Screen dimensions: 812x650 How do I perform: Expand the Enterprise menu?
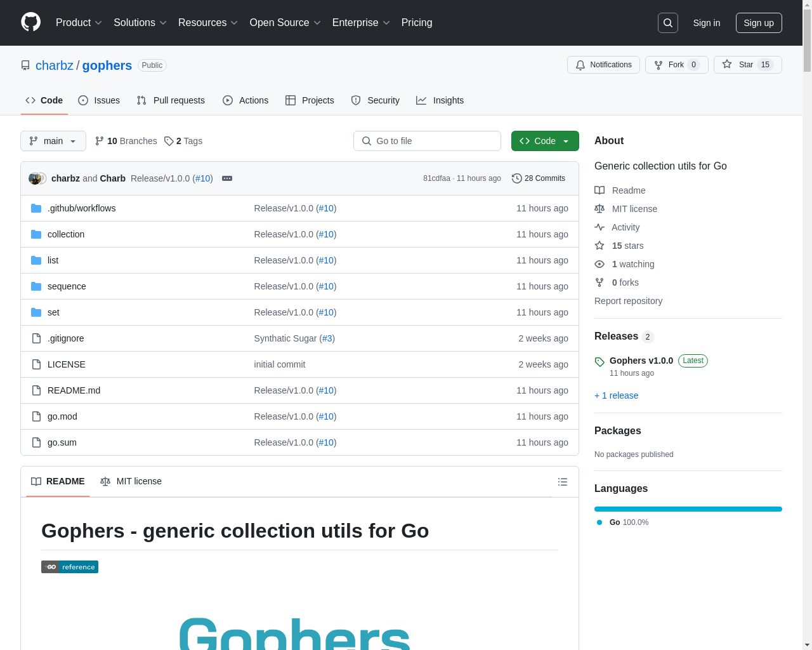[361, 23]
